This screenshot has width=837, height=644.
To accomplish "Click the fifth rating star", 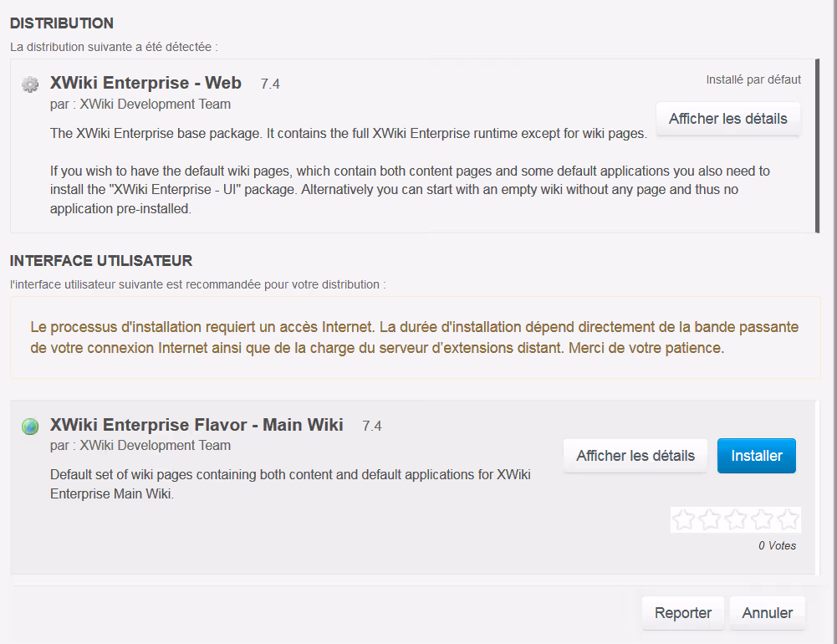I will 788,520.
